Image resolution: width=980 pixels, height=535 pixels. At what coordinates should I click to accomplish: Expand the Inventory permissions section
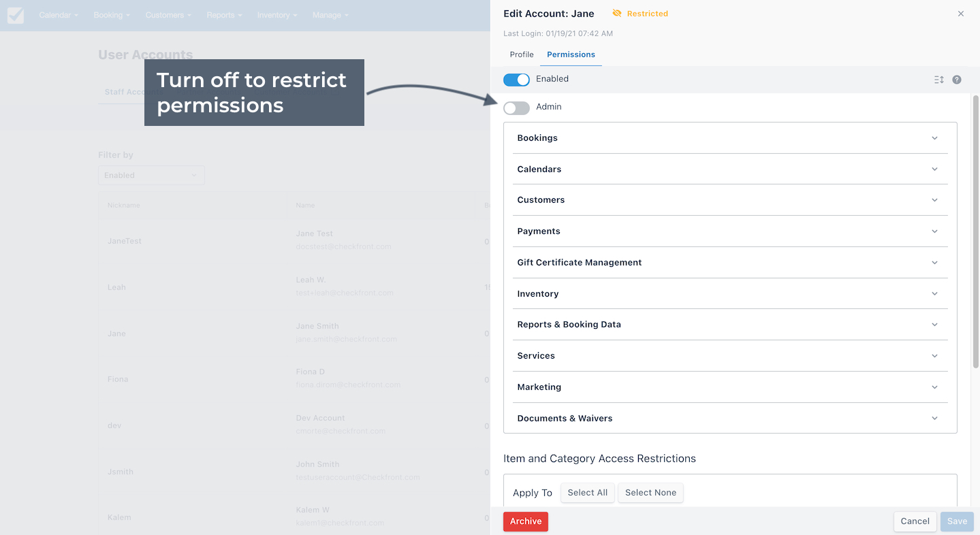tap(730, 294)
